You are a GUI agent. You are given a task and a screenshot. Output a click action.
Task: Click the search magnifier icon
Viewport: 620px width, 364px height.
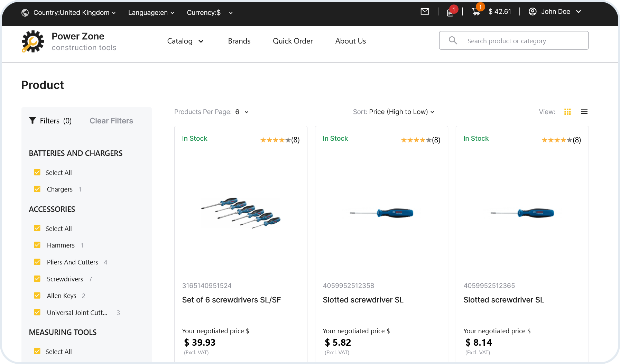pos(453,40)
